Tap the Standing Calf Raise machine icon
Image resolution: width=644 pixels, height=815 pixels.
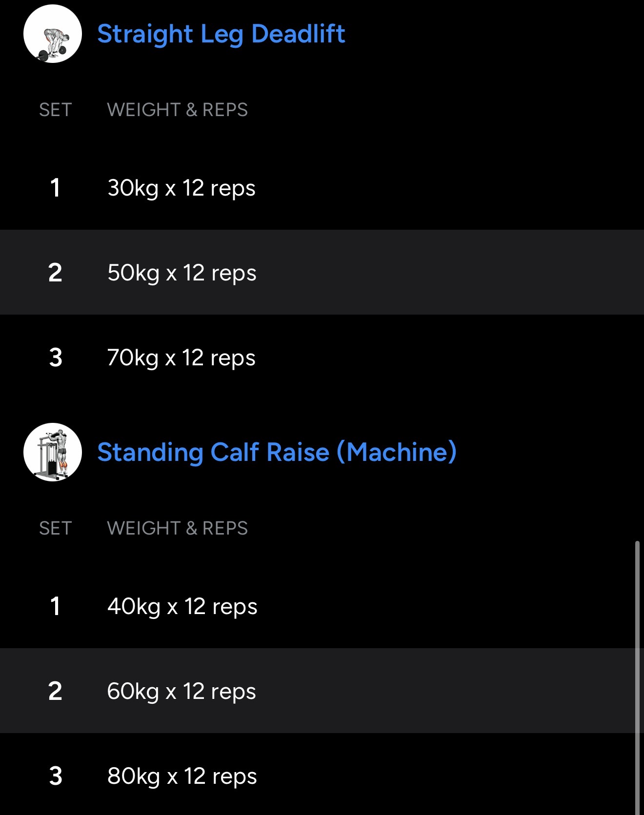[x=53, y=452]
